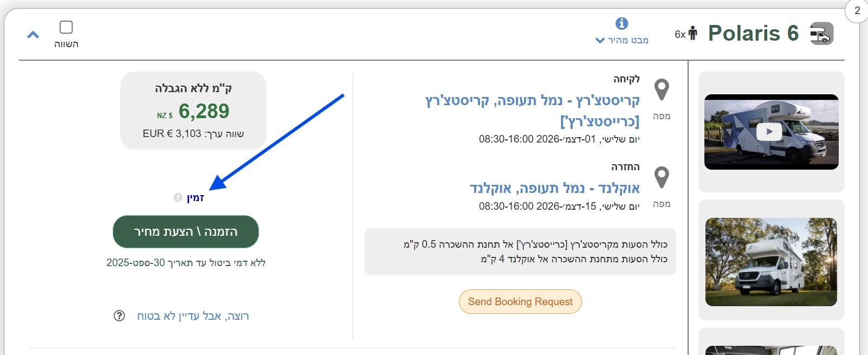Click the question mark help icon
Viewport: 868px width, 355px height.
click(119, 316)
